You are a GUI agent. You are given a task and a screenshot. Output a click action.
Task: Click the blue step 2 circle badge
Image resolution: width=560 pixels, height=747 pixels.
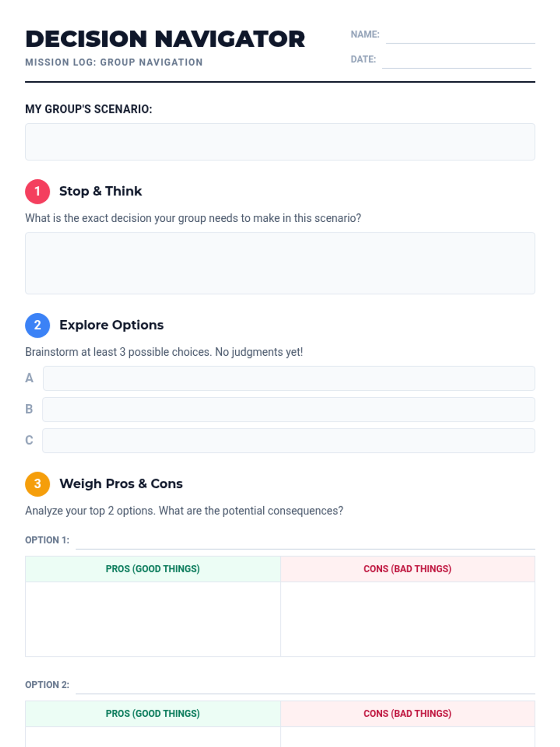37,325
